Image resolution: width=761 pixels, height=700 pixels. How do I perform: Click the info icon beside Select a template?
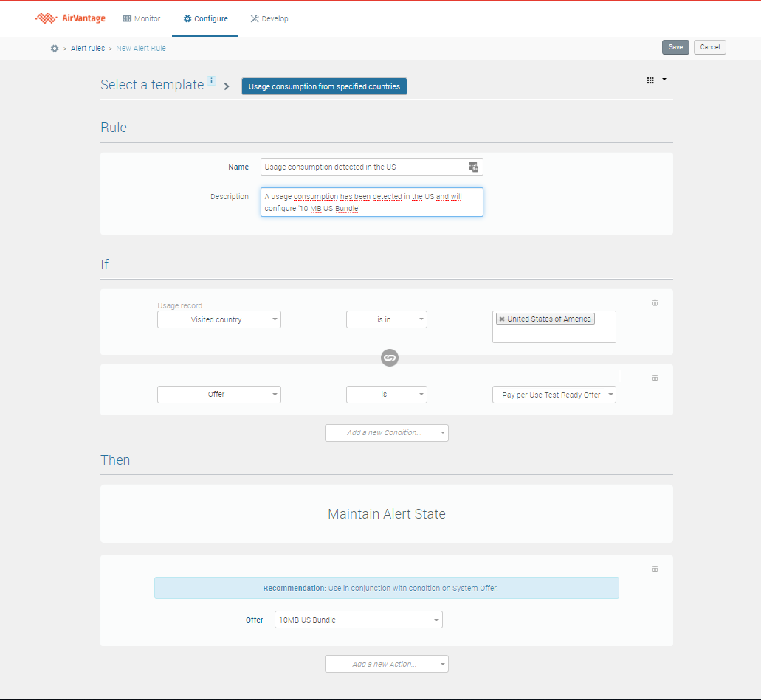pos(211,81)
